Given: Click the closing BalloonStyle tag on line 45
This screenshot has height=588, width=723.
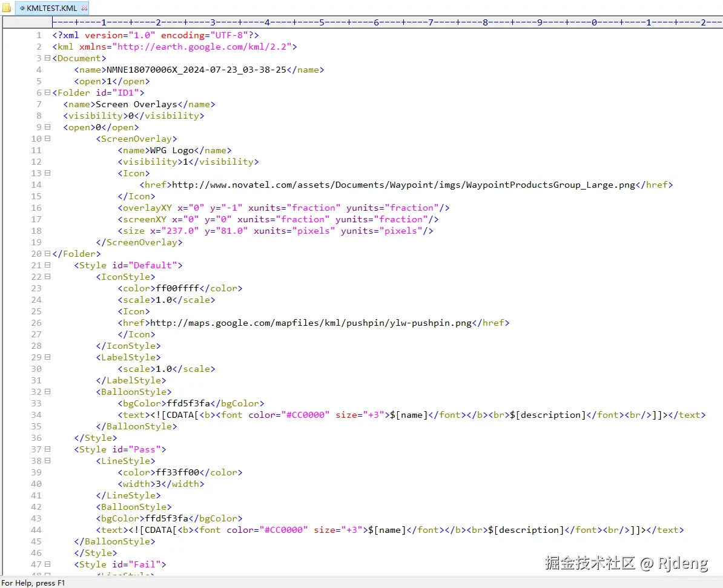Looking at the screenshot, I should 115,541.
